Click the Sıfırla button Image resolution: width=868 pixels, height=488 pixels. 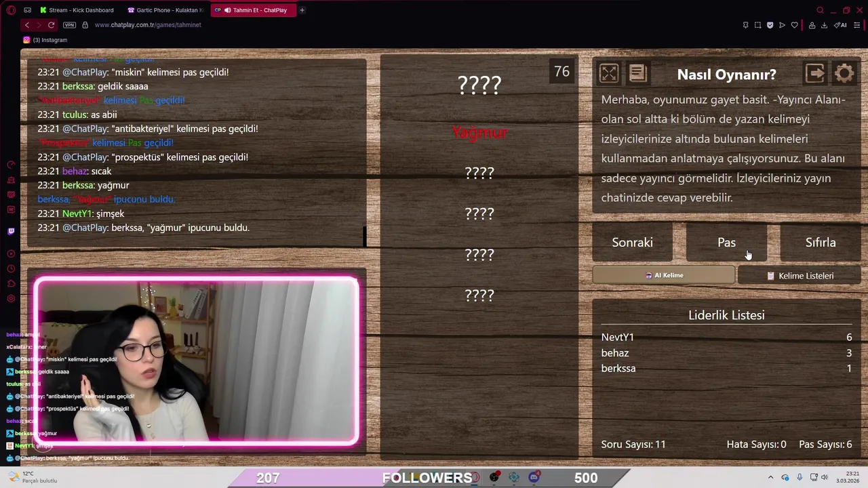click(x=821, y=243)
